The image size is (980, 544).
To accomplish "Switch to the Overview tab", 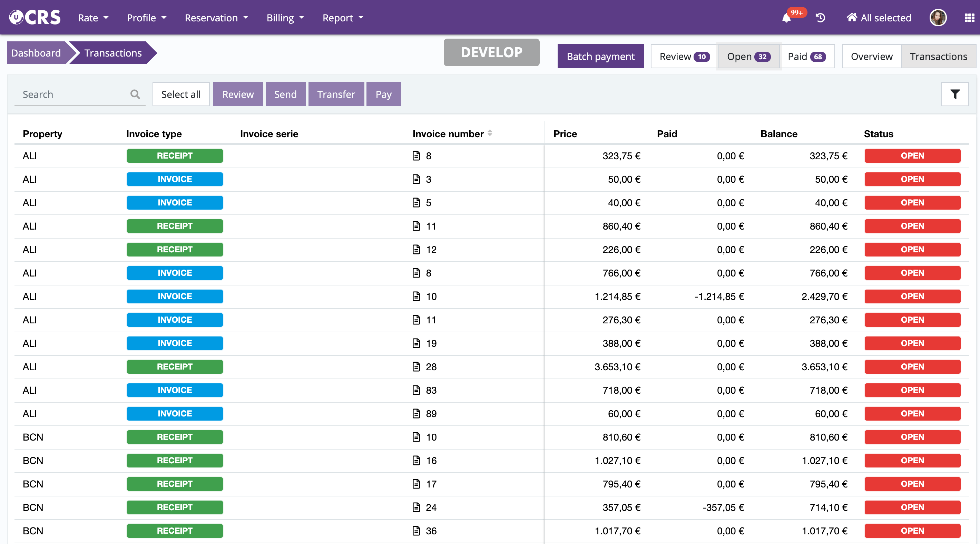I will pyautogui.click(x=871, y=57).
